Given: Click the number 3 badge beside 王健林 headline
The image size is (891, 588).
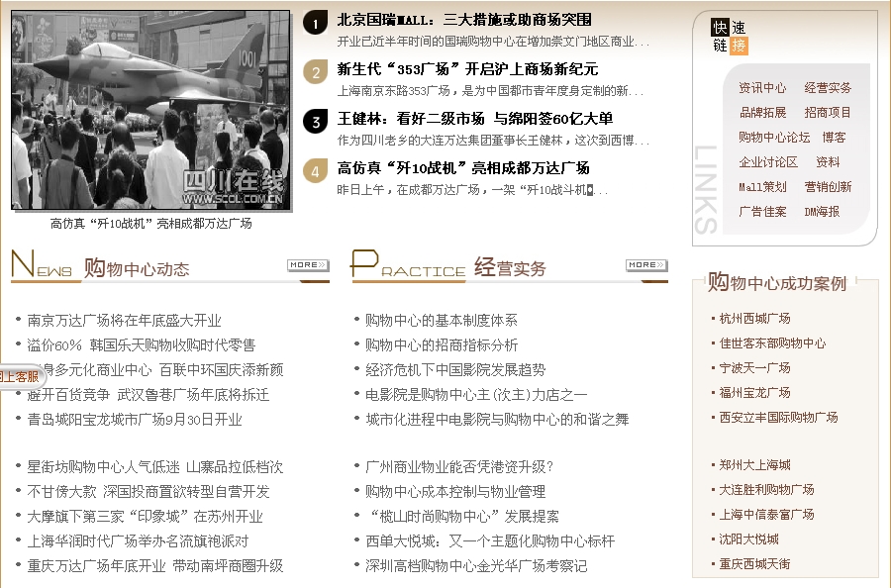Looking at the screenshot, I should coord(315,122).
